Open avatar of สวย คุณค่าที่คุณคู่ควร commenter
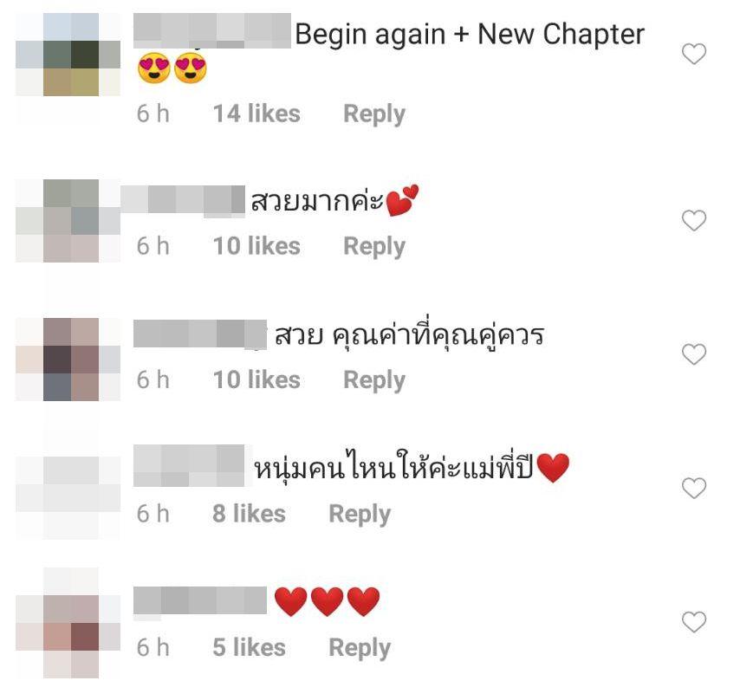The height and width of the screenshot is (700, 753). (x=68, y=360)
